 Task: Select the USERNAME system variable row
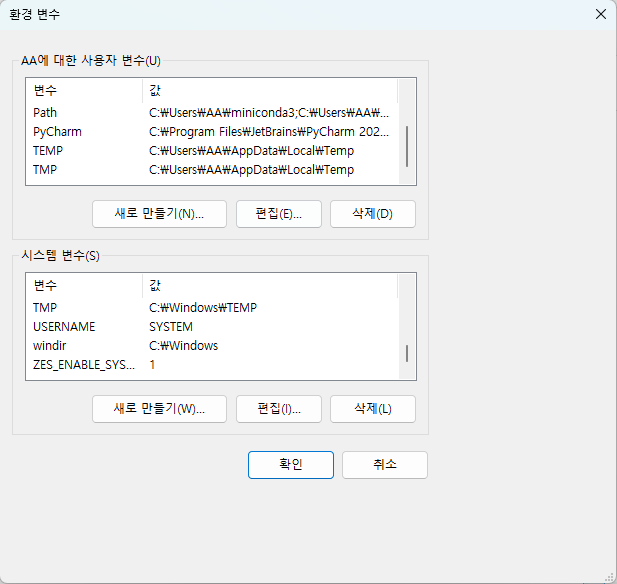212,327
